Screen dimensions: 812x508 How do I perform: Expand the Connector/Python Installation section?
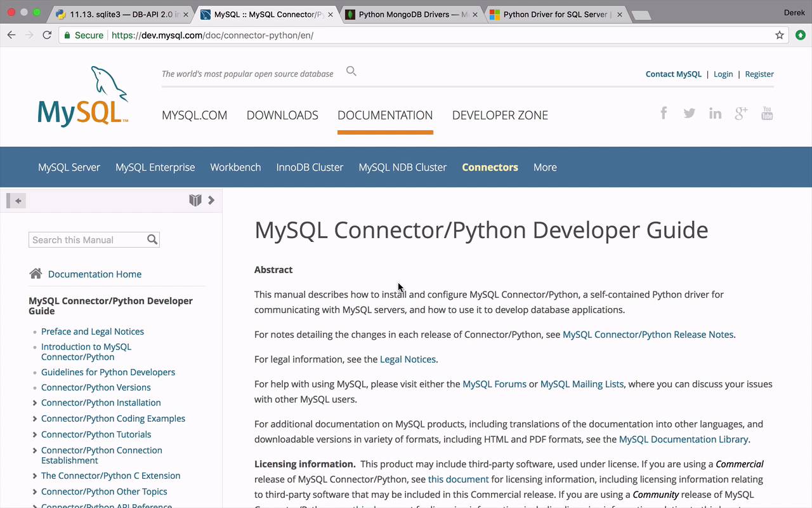[34, 403]
